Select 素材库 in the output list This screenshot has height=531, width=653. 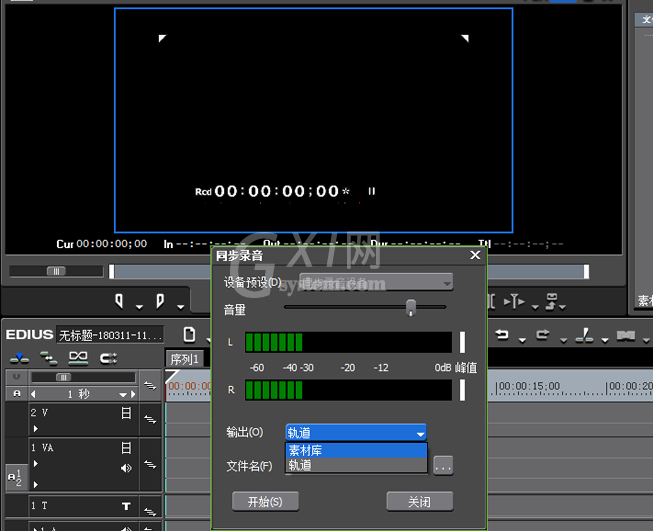point(356,450)
